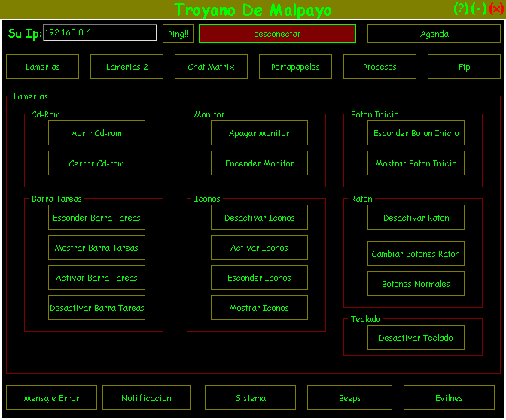Select the Portapapeles tab
Viewport: 506px width, 420px height.
point(295,67)
